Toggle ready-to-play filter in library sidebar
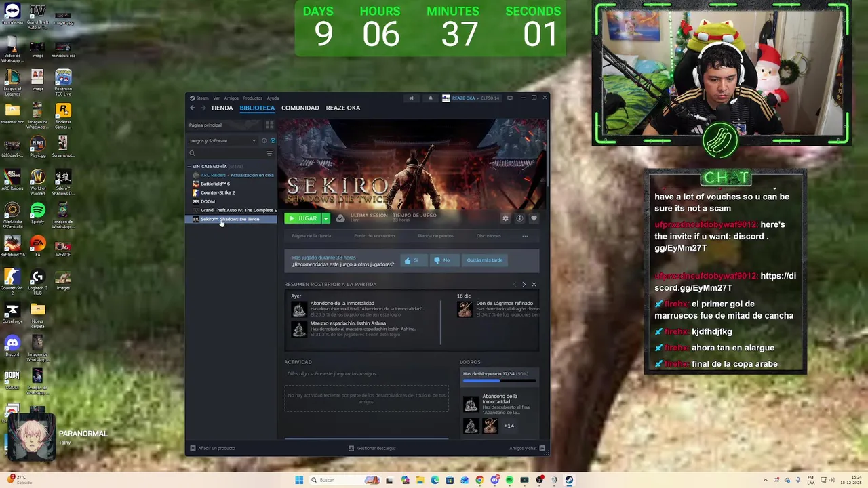This screenshot has height=488, width=868. click(x=273, y=141)
